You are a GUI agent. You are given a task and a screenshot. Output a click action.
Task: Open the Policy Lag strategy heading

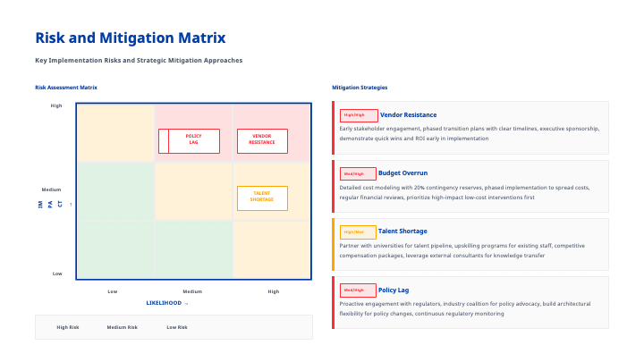pyautogui.click(x=394, y=290)
